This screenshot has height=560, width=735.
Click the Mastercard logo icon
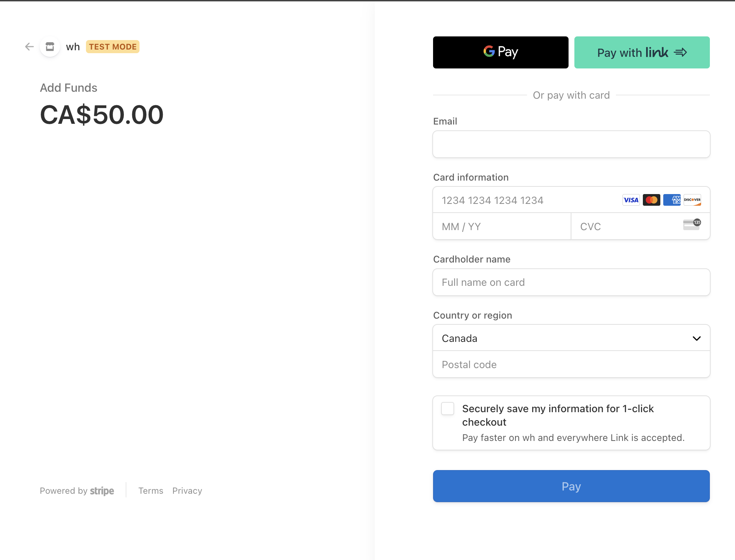[651, 200]
